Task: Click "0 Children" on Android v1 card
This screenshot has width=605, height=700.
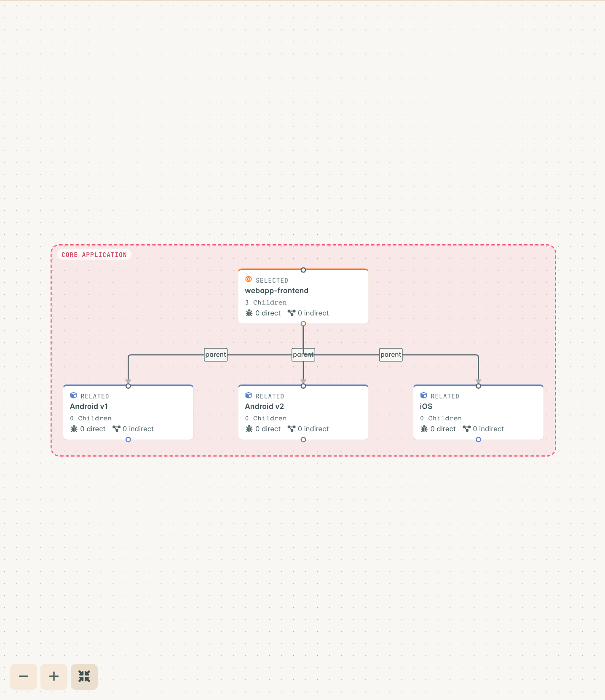Action: coord(91,418)
